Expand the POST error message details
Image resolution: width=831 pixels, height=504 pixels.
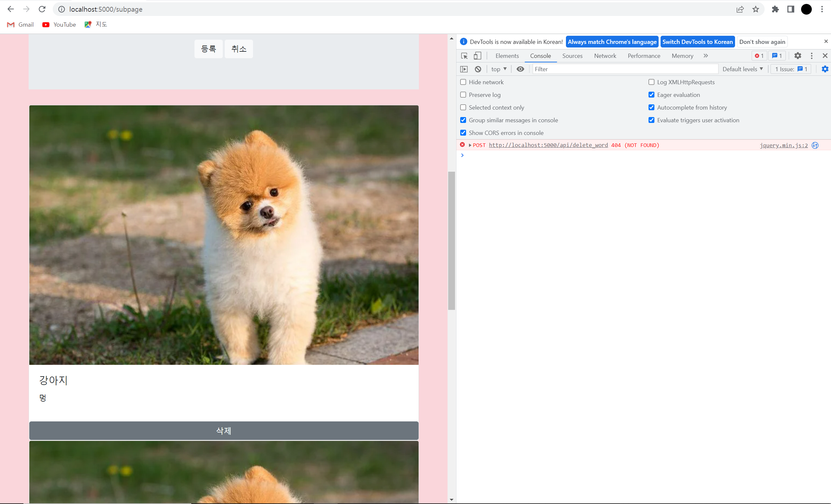click(470, 145)
